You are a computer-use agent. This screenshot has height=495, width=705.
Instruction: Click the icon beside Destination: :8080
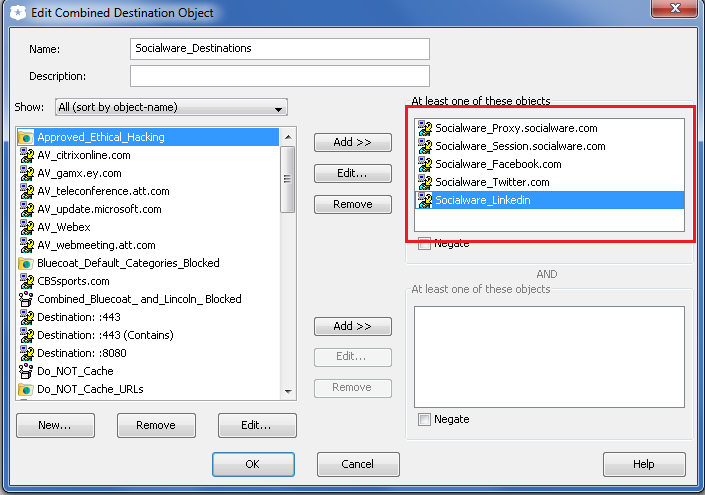27,353
